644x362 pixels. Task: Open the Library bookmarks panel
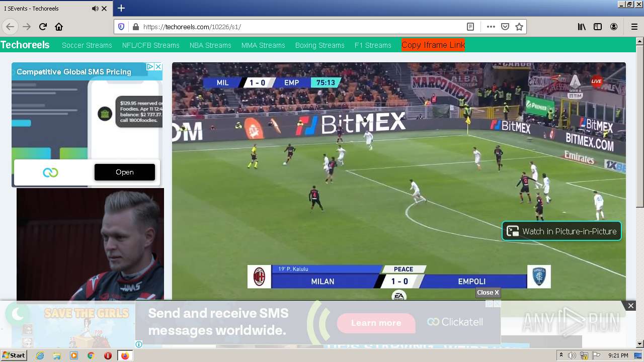(x=582, y=27)
